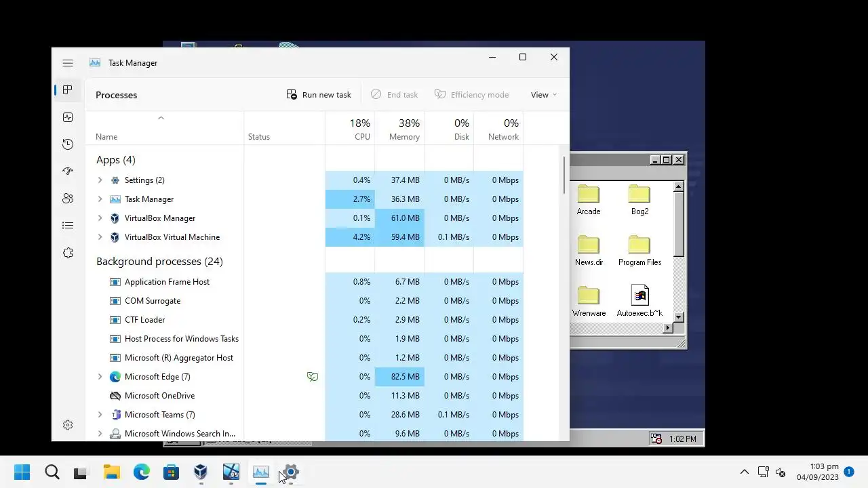Click the Windows 95 scrollbar up arrow
Screen dimensions: 868x488
pos(679,186)
